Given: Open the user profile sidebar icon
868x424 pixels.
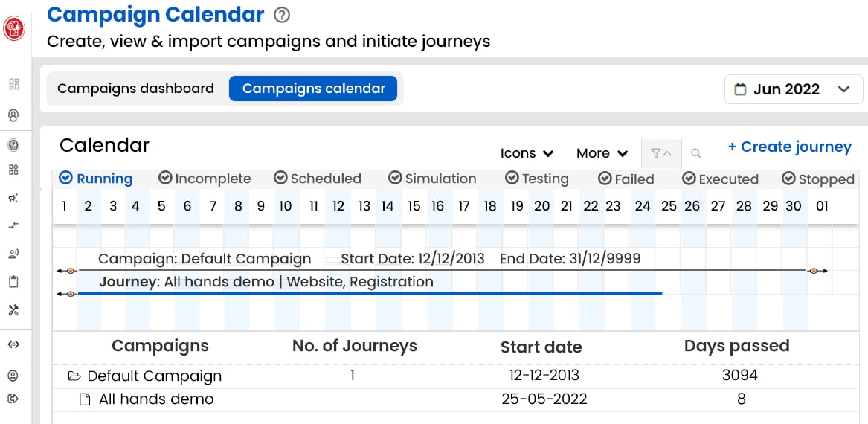Looking at the screenshot, I should 14,376.
